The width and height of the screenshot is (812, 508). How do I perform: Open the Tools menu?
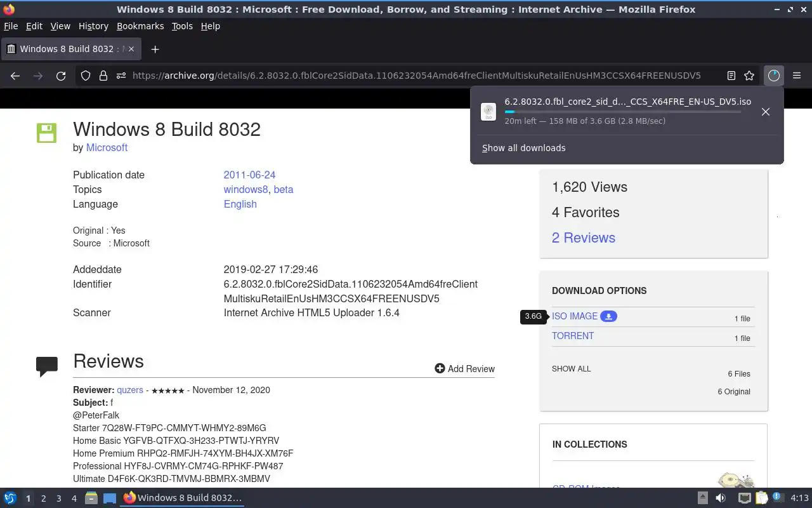182,26
